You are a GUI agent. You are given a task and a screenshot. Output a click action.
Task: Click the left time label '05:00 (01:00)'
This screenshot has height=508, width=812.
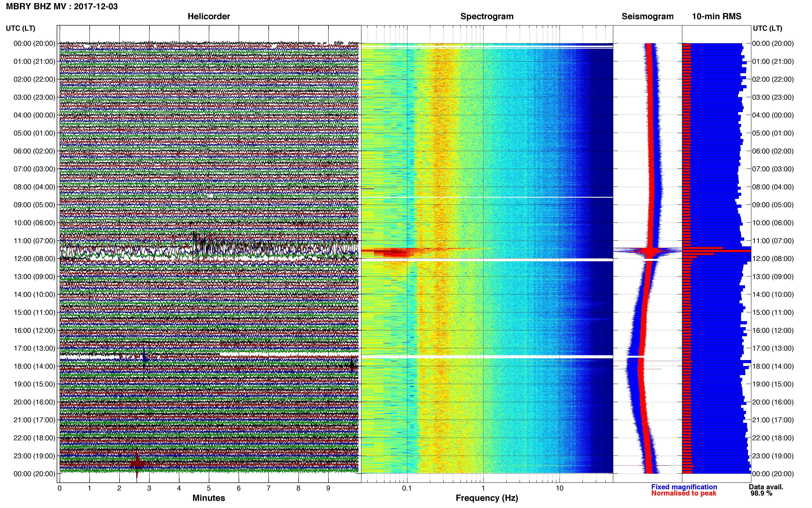pyautogui.click(x=34, y=133)
